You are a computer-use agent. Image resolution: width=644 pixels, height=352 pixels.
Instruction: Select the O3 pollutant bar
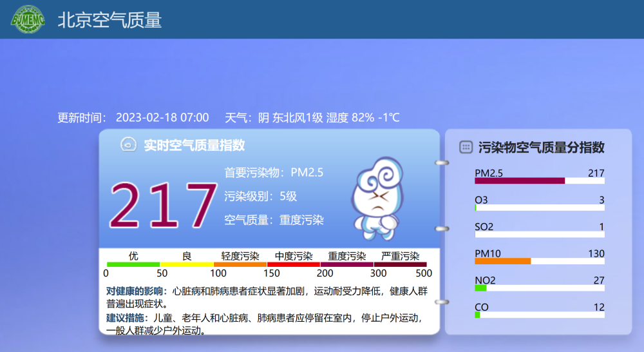coord(475,208)
